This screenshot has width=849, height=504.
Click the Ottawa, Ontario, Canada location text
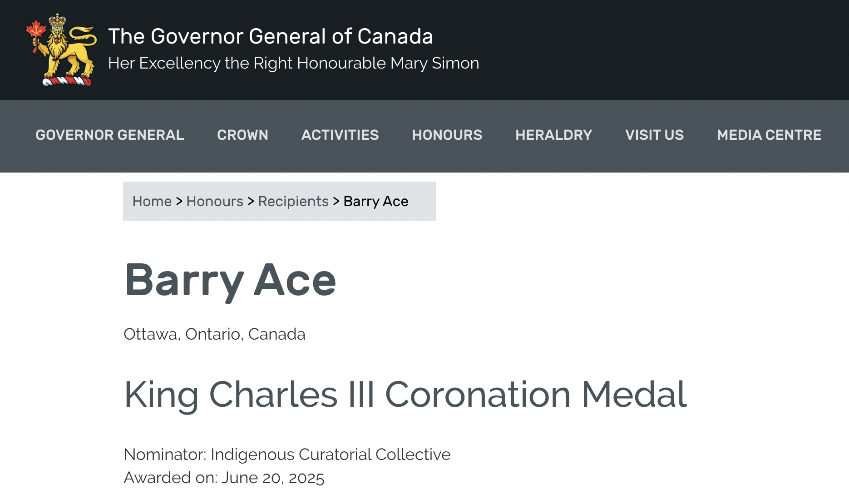[x=214, y=334]
